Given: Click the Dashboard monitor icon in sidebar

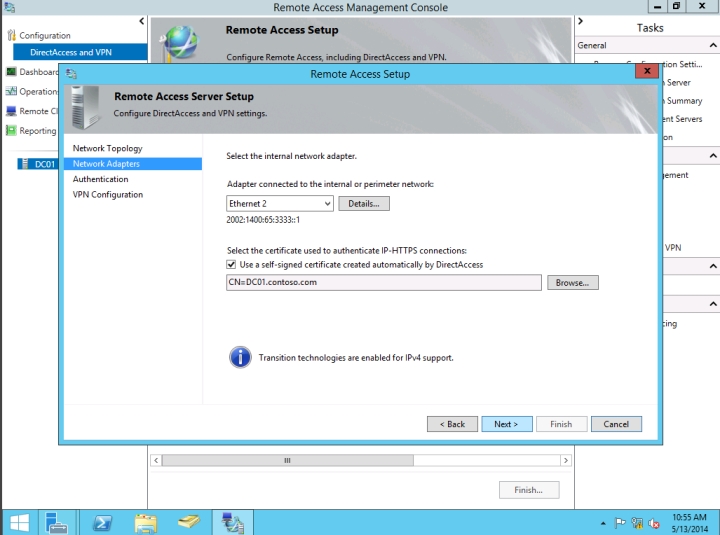Looking at the screenshot, I should click(11, 72).
